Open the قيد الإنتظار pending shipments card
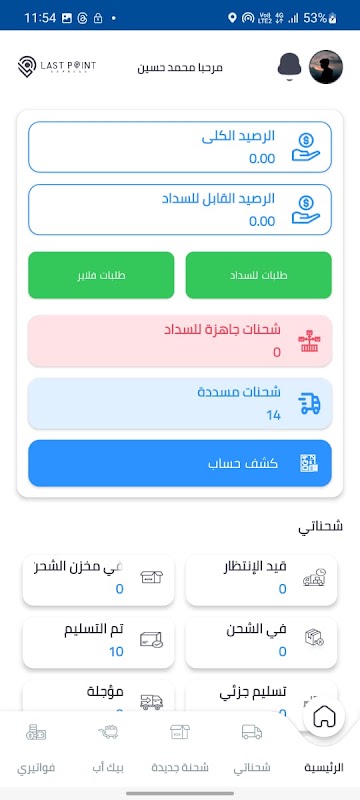This screenshot has width=360, height=800. (261, 580)
